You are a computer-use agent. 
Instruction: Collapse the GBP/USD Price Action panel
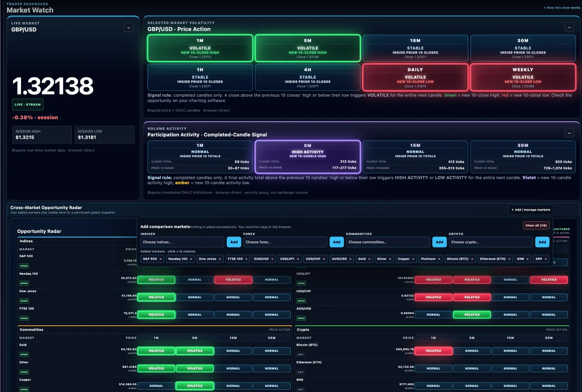(569, 27)
